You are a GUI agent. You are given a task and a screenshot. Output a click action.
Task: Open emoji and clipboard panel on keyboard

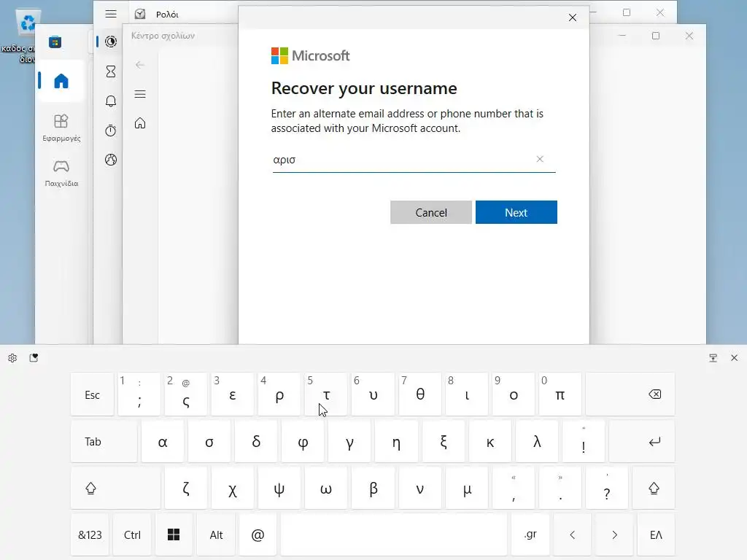click(34, 358)
